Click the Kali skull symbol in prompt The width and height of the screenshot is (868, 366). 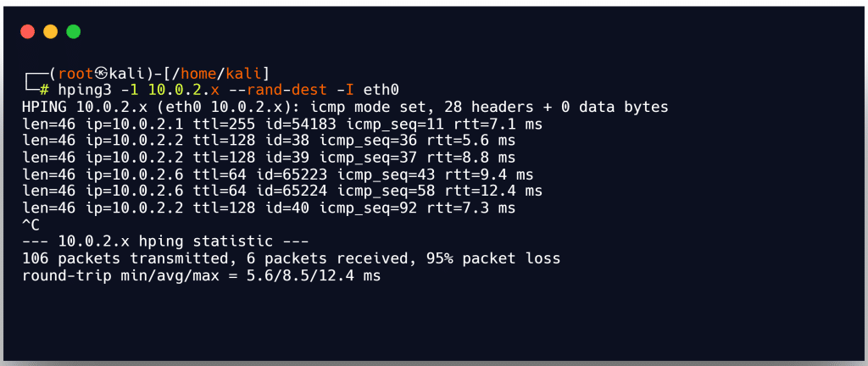pos(102,74)
